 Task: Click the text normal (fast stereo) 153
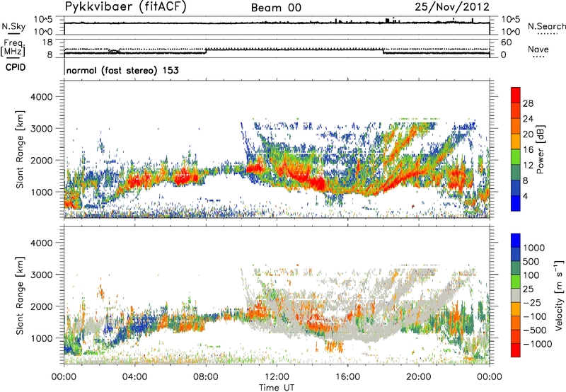pyautogui.click(x=122, y=70)
